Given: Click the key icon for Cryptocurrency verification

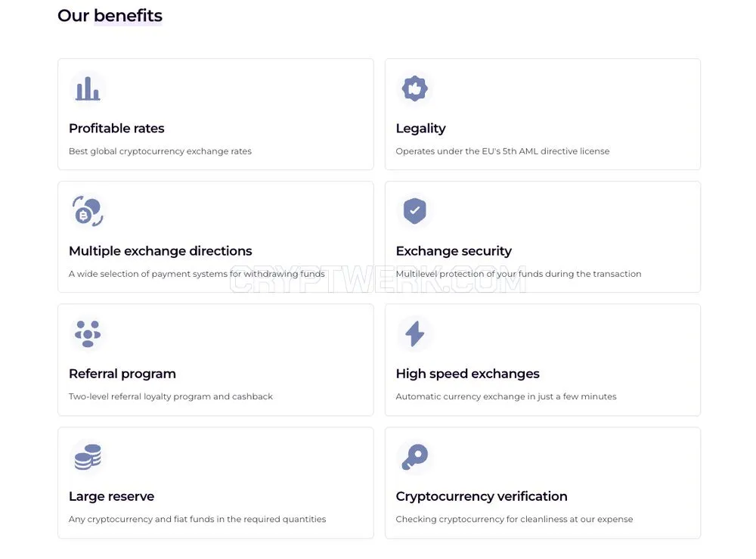Looking at the screenshot, I should pyautogui.click(x=414, y=456).
